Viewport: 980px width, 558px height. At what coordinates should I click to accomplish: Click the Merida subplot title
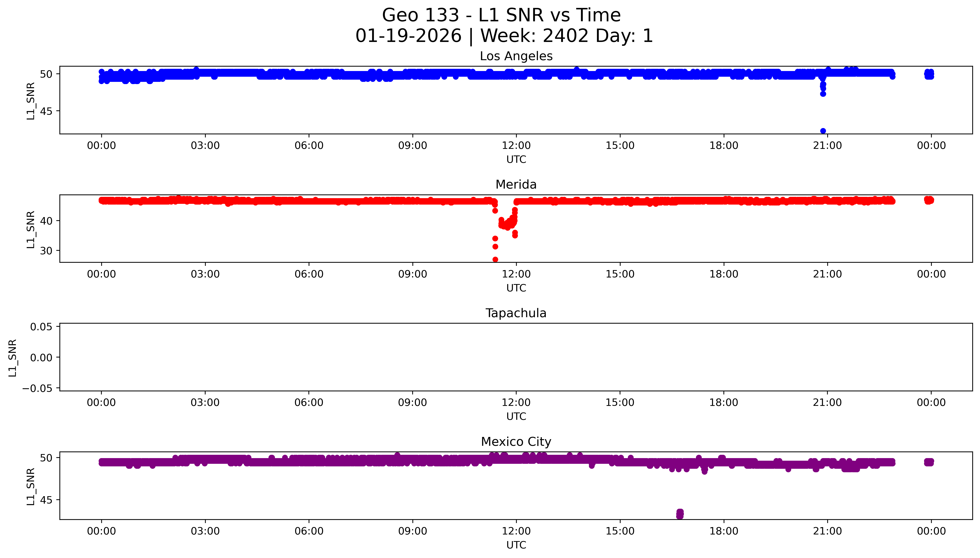(x=516, y=185)
